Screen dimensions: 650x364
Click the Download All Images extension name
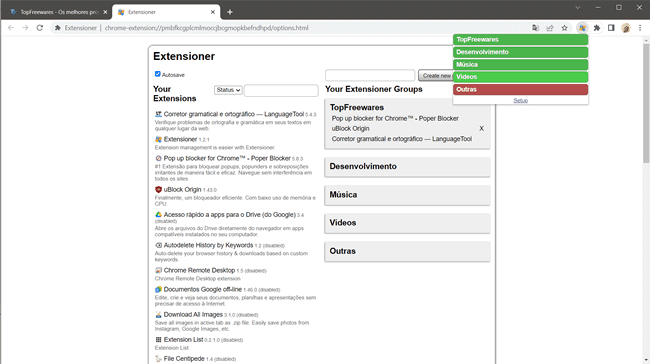193,315
